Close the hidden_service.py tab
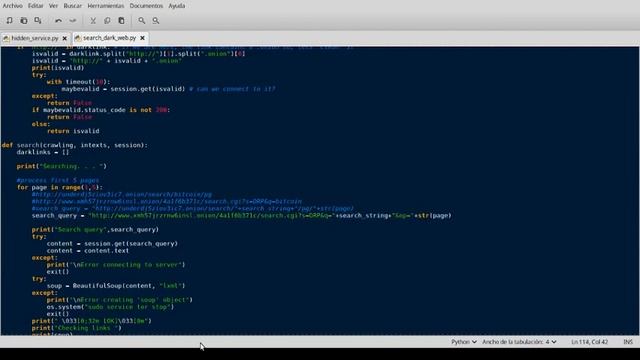640x360 pixels. pyautogui.click(x=64, y=38)
